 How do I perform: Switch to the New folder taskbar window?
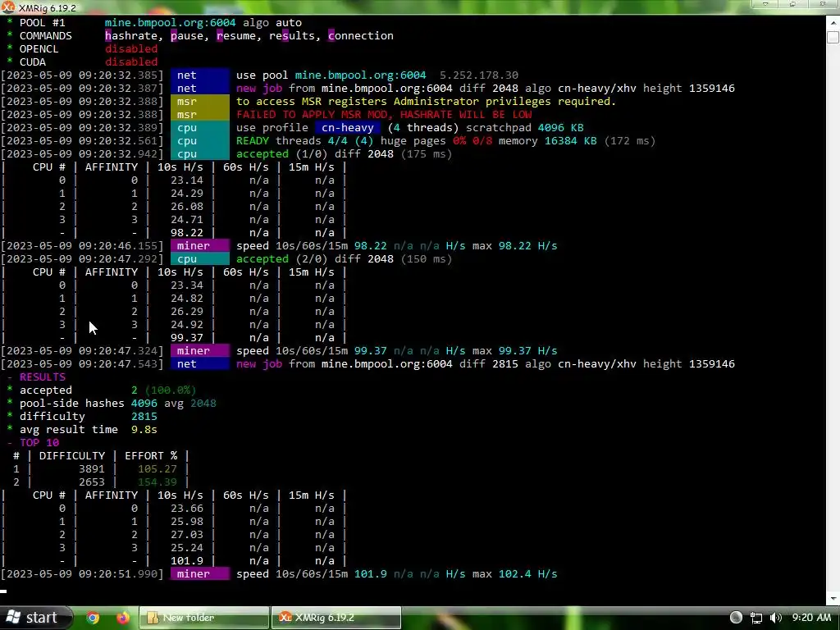pyautogui.click(x=204, y=618)
